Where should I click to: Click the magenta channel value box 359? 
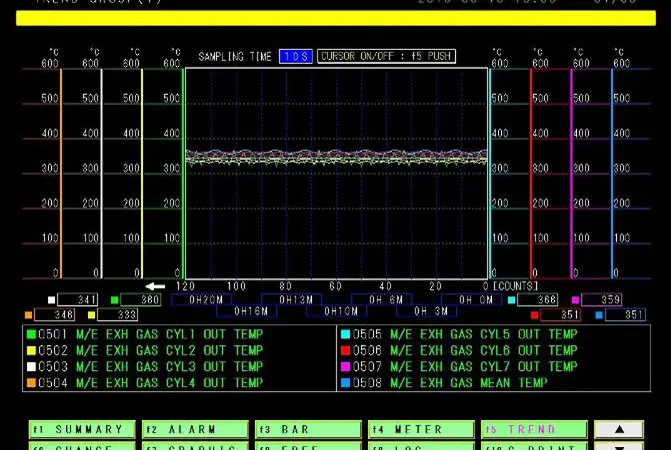[601, 299]
